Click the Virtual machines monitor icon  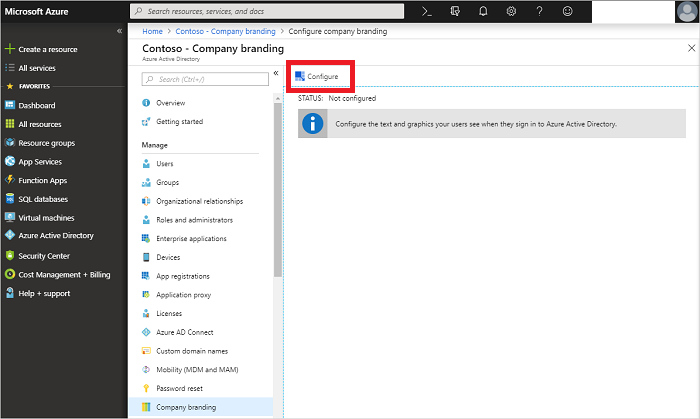click(x=10, y=217)
